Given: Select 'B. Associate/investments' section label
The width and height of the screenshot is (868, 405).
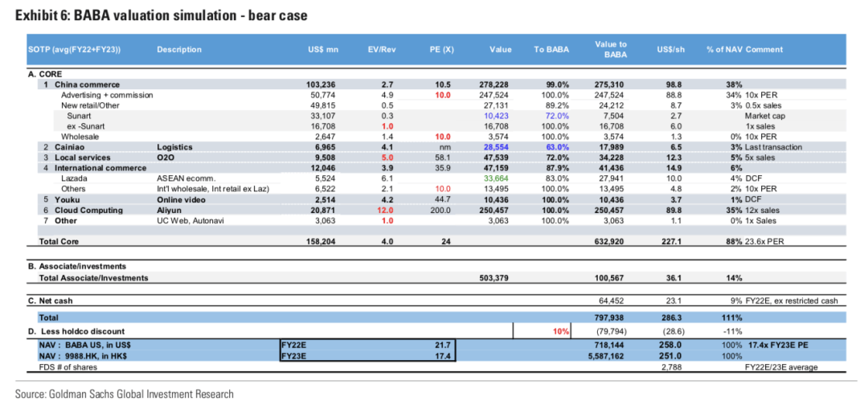Looking at the screenshot, I should [77, 267].
